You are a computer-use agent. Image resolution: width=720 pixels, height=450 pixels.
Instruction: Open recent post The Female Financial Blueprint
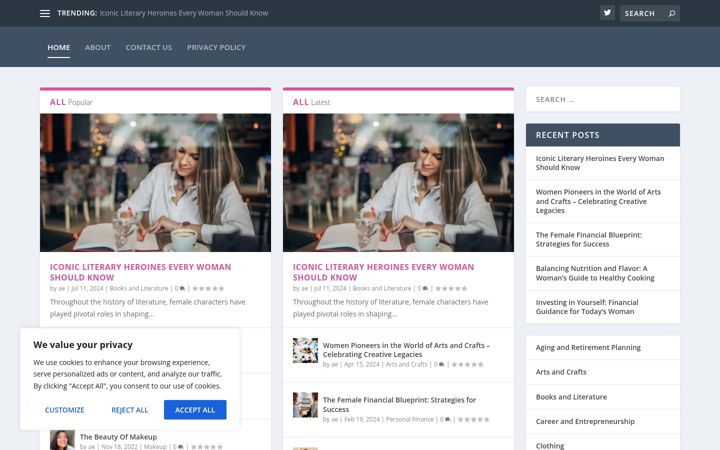click(589, 239)
